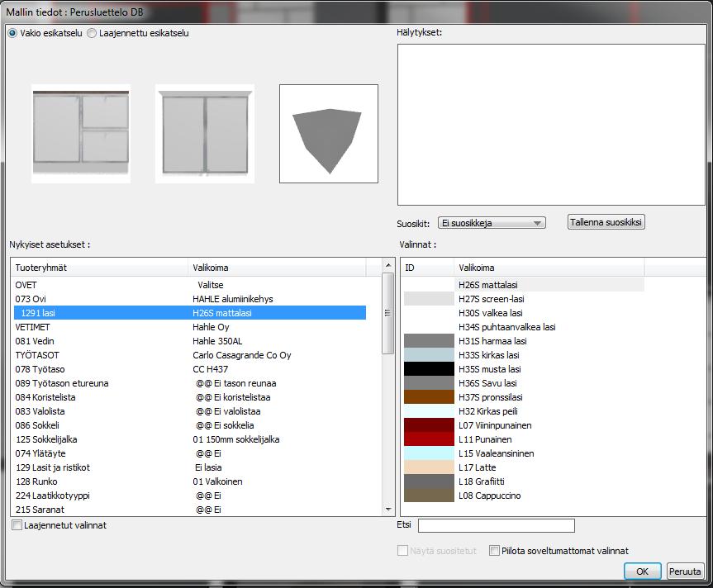Viewport: 713px width, 588px height.
Task: Select the OVET row
Action: tap(190, 285)
